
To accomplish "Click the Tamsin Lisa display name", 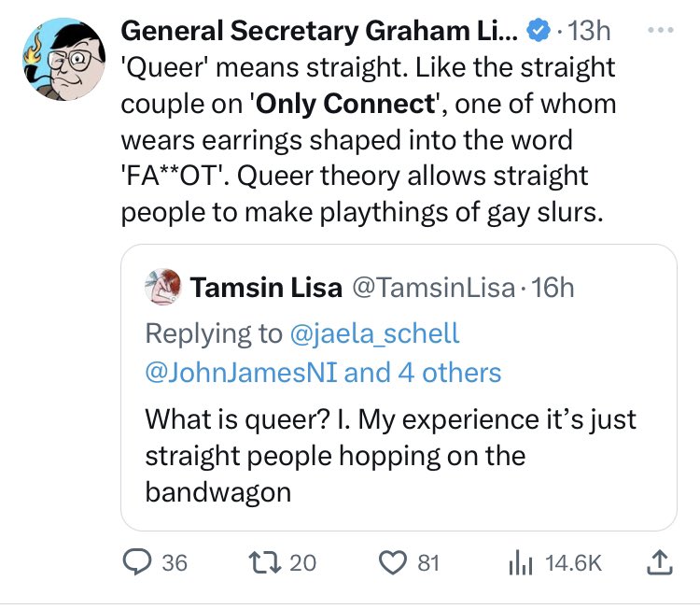I will point(266,288).
